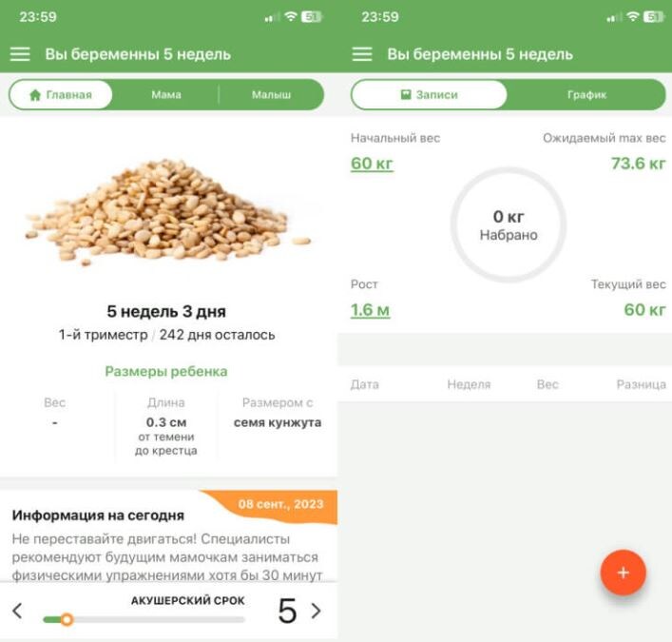This screenshot has height=642, width=672.
Task: Switch to the График tab
Action: (586, 95)
